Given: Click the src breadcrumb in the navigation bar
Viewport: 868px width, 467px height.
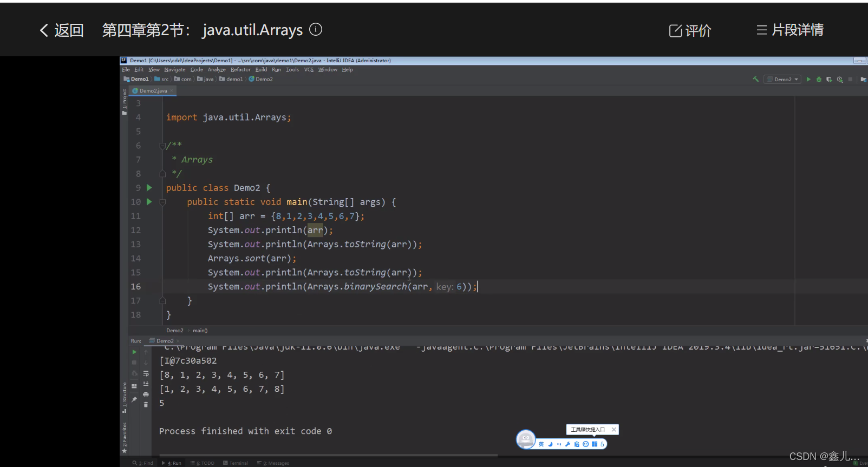Looking at the screenshot, I should coord(162,80).
